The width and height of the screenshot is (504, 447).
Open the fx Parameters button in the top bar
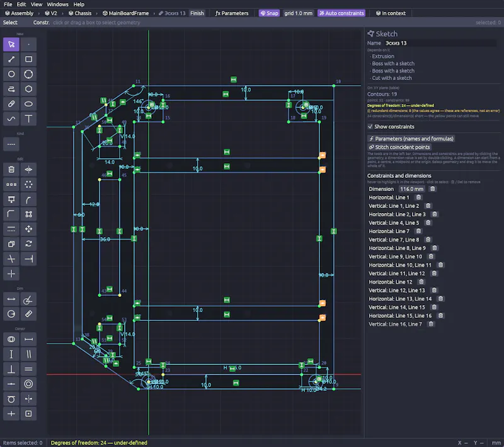click(232, 13)
